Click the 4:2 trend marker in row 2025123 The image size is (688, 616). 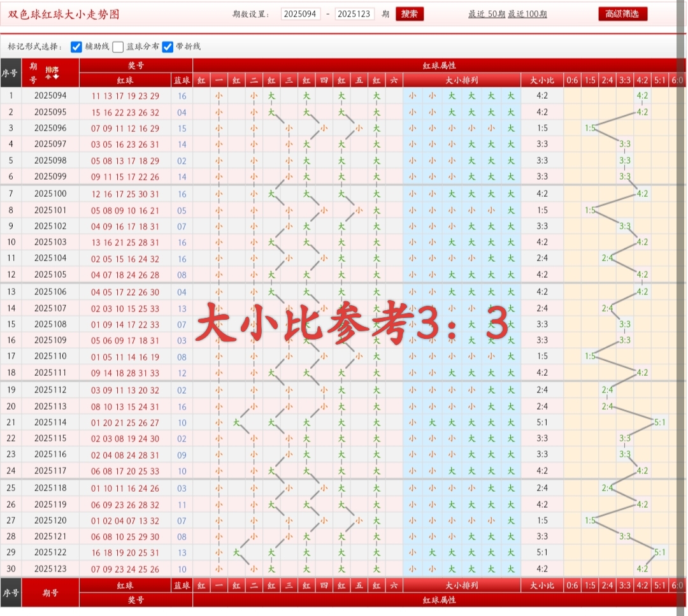coord(642,569)
